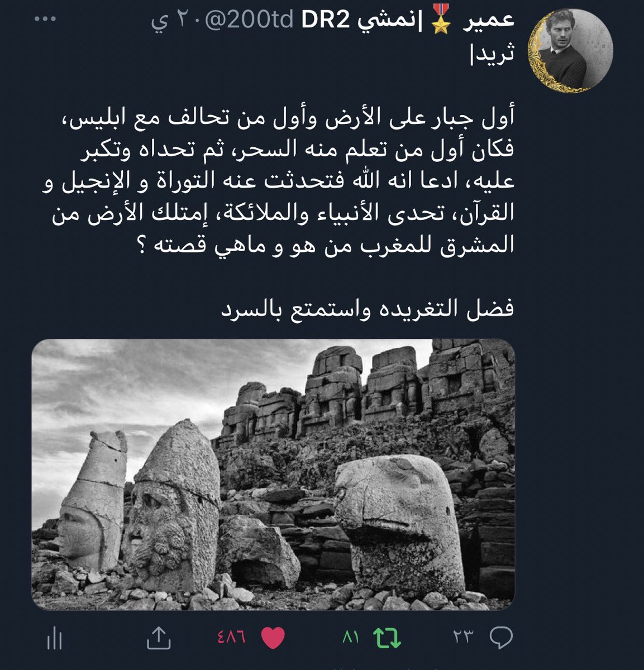Tap the ثريد label under the name
This screenshot has width=644, height=670.
click(493, 54)
